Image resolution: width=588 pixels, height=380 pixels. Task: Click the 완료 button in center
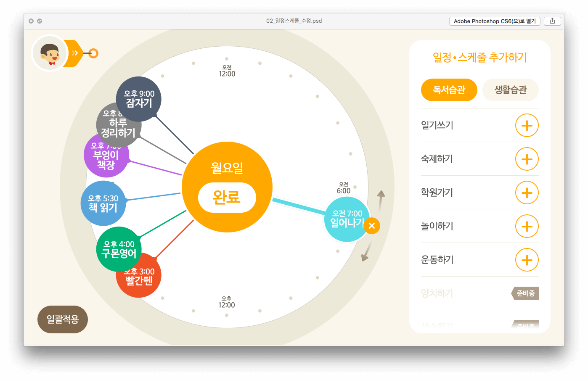click(x=227, y=197)
